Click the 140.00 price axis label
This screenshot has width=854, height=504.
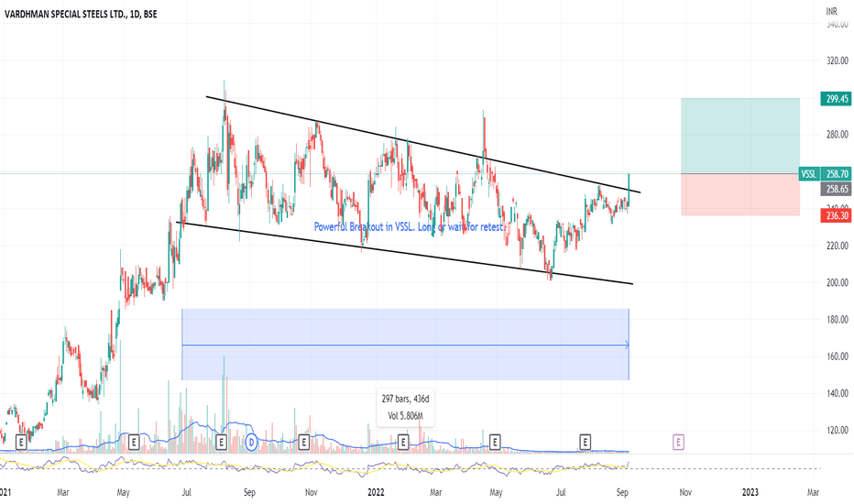[838, 393]
